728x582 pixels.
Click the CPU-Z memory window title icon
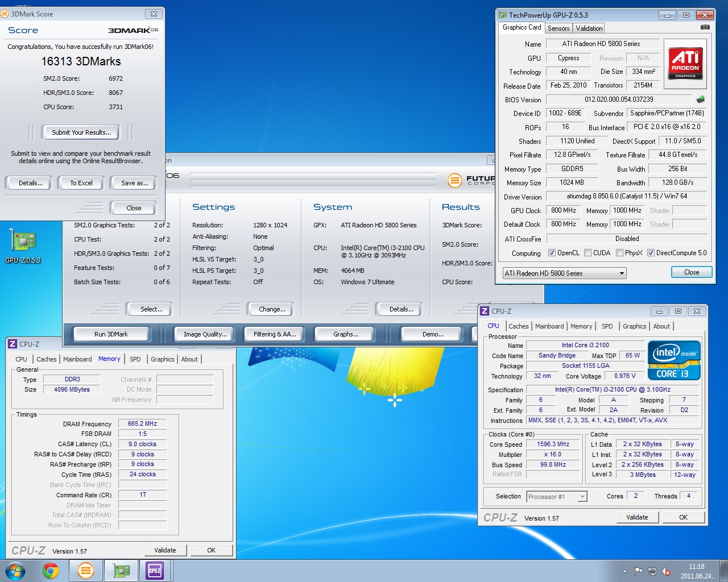click(x=13, y=344)
